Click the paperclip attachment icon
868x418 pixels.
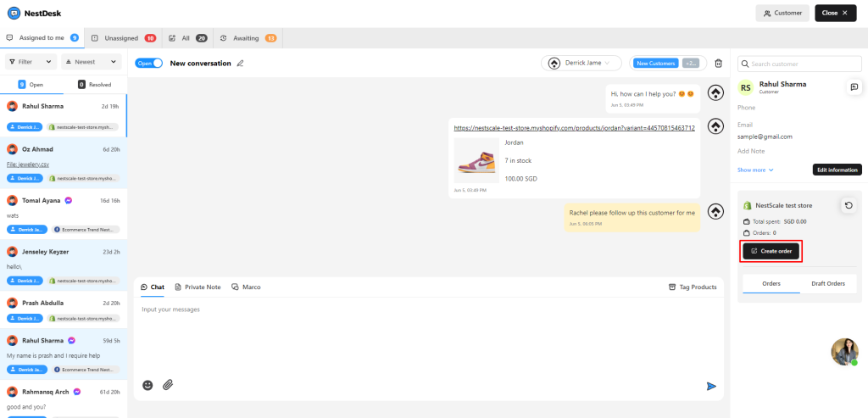(168, 385)
